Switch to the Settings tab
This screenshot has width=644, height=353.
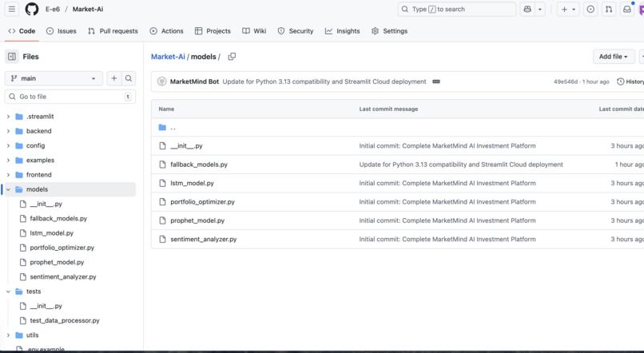click(389, 31)
